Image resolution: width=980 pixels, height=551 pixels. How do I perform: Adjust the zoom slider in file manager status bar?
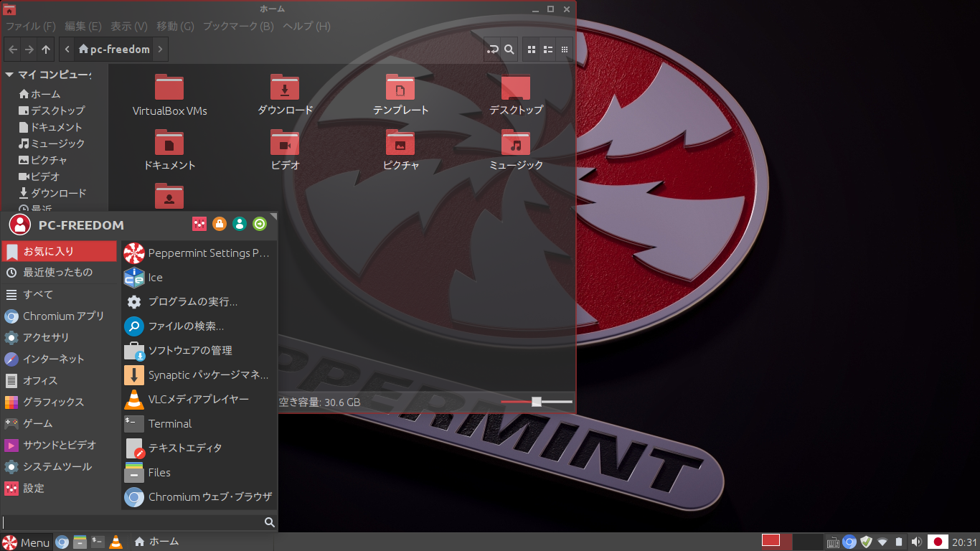tap(537, 402)
